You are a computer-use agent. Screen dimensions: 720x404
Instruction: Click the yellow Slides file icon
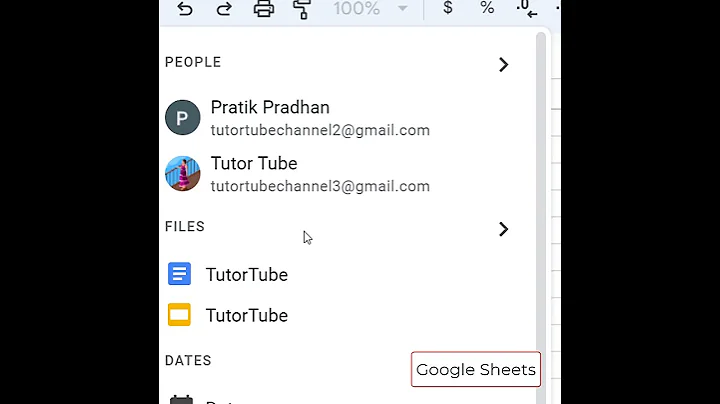coord(179,314)
